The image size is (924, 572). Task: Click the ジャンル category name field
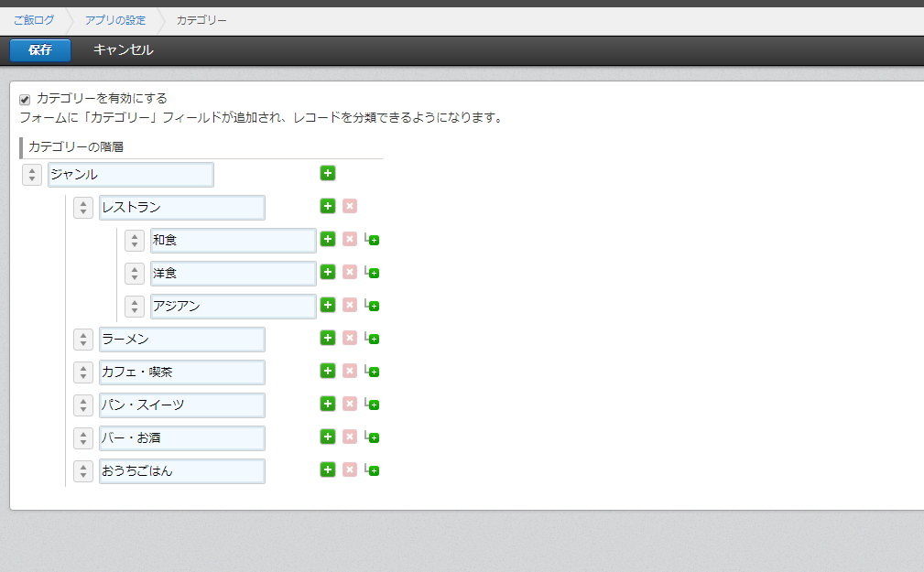pos(131,175)
